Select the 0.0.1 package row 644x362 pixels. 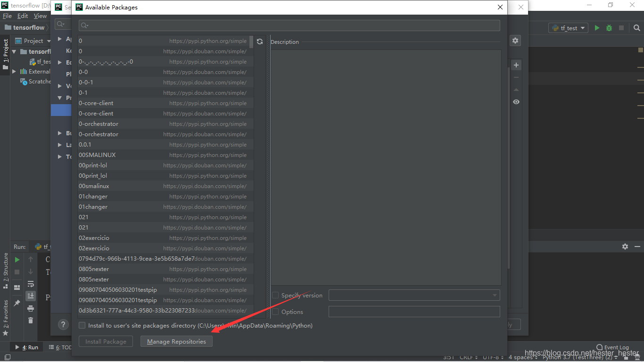(x=165, y=145)
